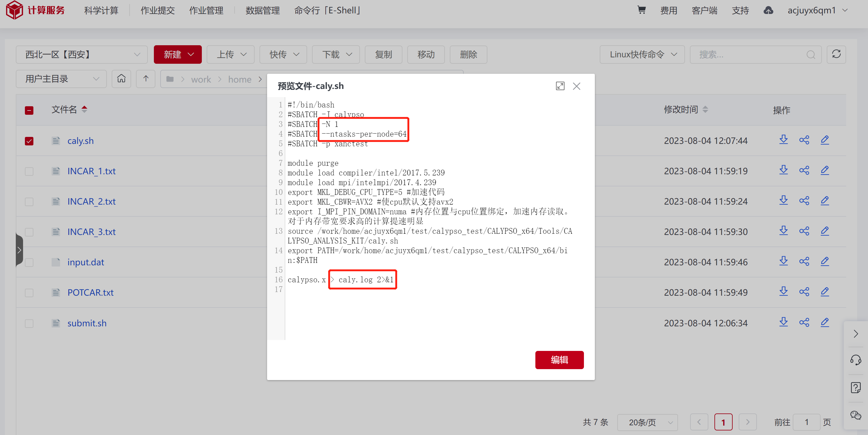The image size is (868, 435).
Task: Open the 上传 dropdown
Action: (231, 54)
